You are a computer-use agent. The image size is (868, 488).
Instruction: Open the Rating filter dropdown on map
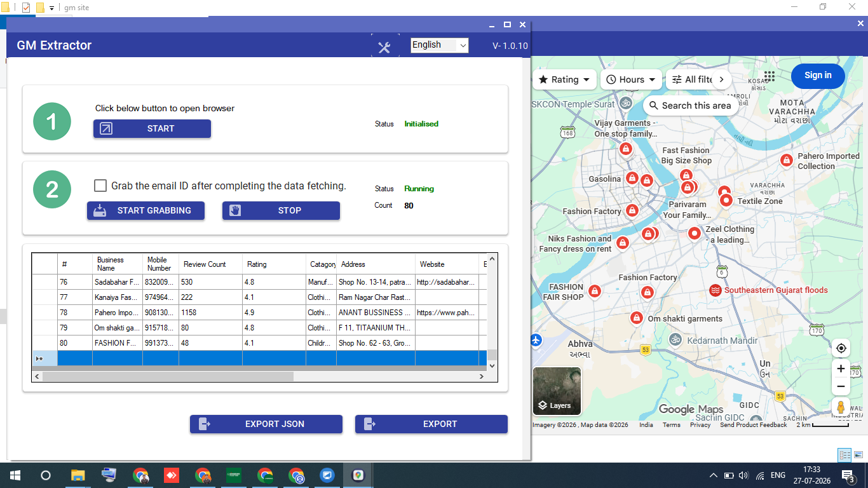(564, 79)
